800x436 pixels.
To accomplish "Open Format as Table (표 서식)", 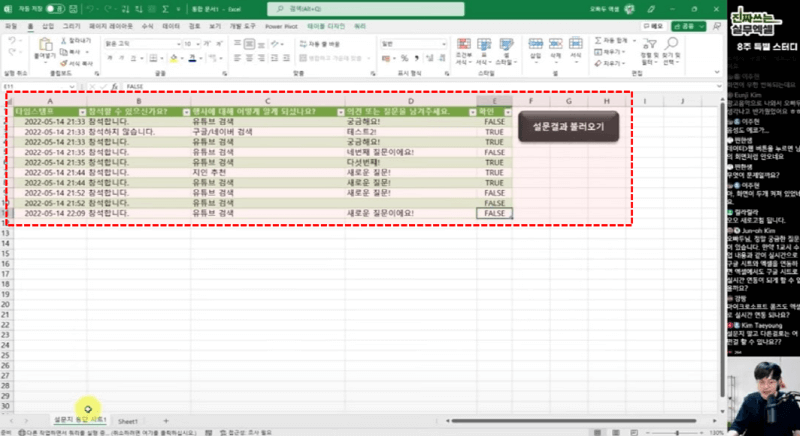I will (484, 51).
